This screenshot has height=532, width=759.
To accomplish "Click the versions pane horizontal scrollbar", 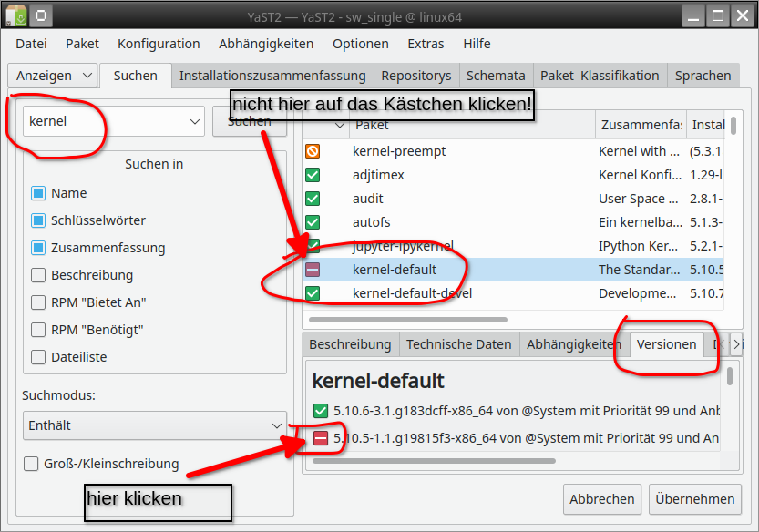I will (x=435, y=461).
